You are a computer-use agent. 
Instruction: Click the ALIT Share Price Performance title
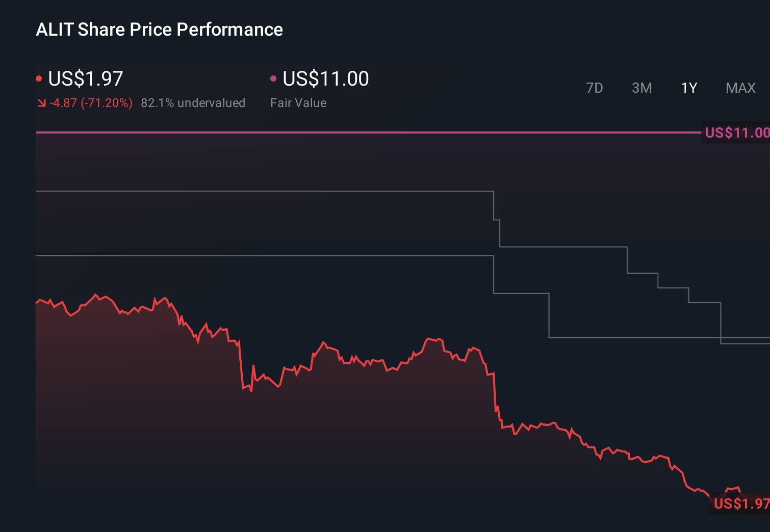[159, 29]
